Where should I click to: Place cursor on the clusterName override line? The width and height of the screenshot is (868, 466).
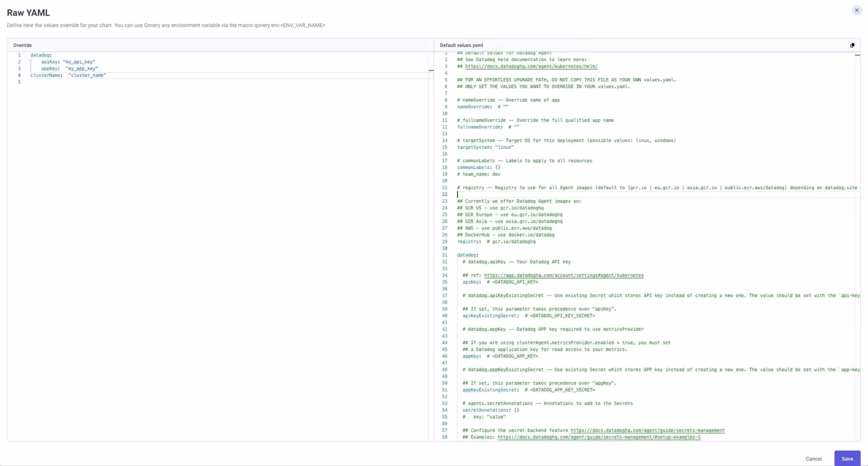(68, 75)
